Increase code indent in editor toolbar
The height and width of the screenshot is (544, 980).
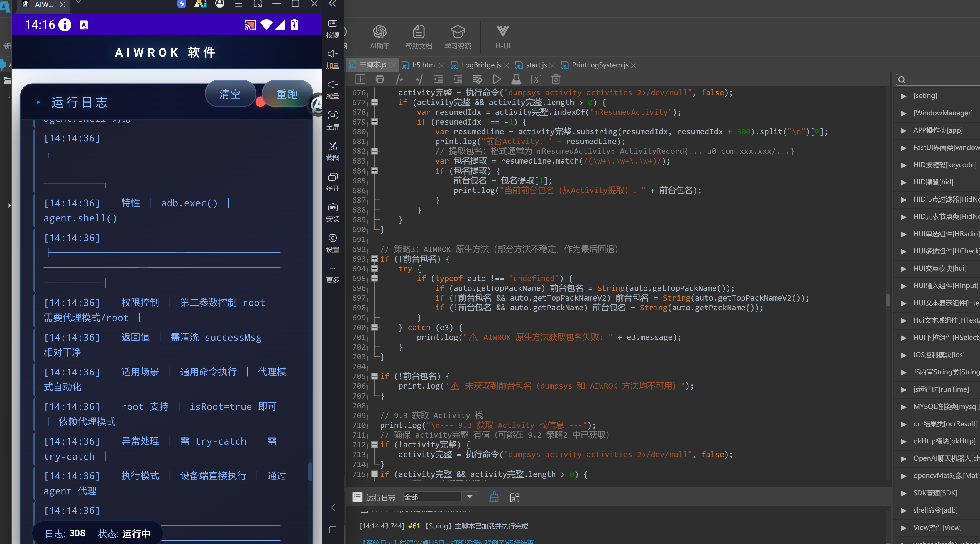(x=458, y=79)
